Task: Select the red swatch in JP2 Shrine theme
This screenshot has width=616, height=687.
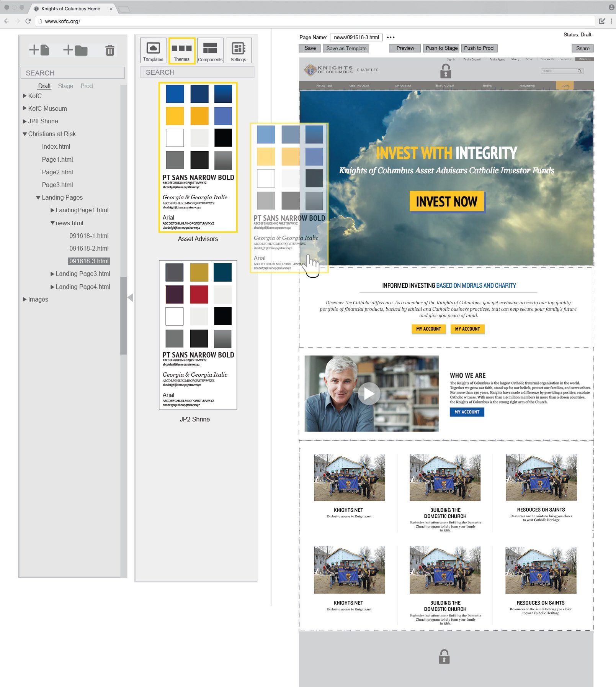Action: coord(199,294)
